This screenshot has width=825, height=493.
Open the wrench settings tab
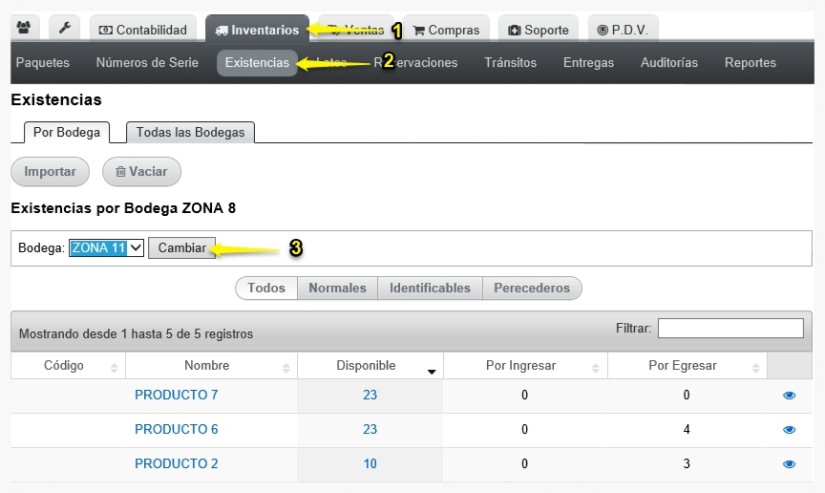pyautogui.click(x=65, y=28)
